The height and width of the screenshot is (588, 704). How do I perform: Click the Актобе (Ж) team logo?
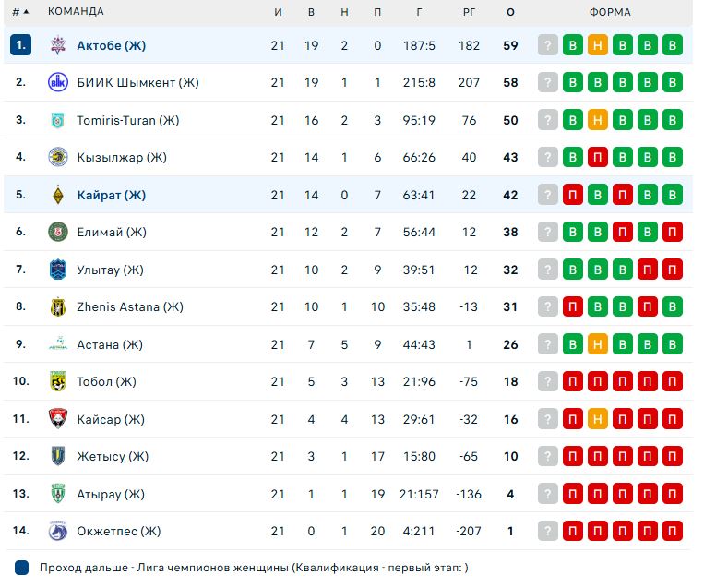tap(58, 45)
